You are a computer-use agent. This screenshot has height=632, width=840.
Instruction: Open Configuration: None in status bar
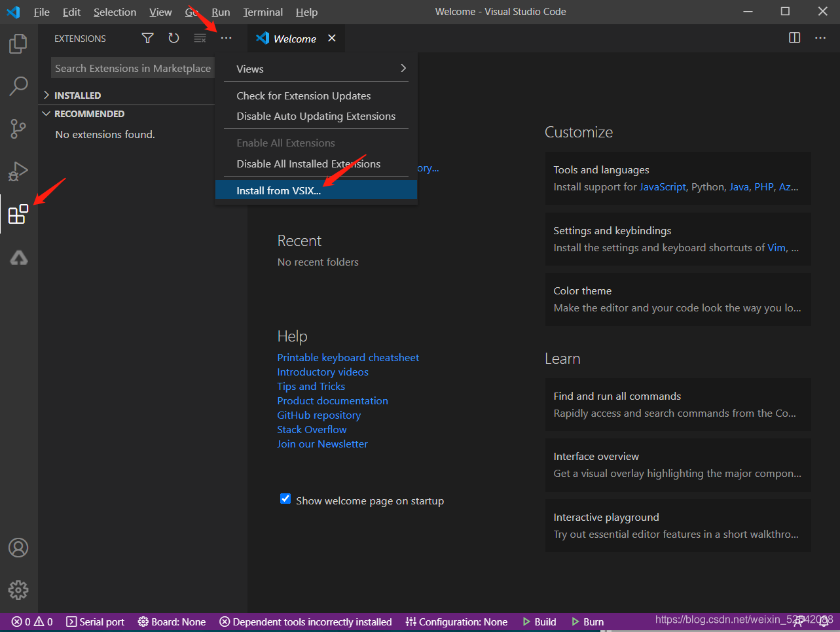click(x=456, y=622)
